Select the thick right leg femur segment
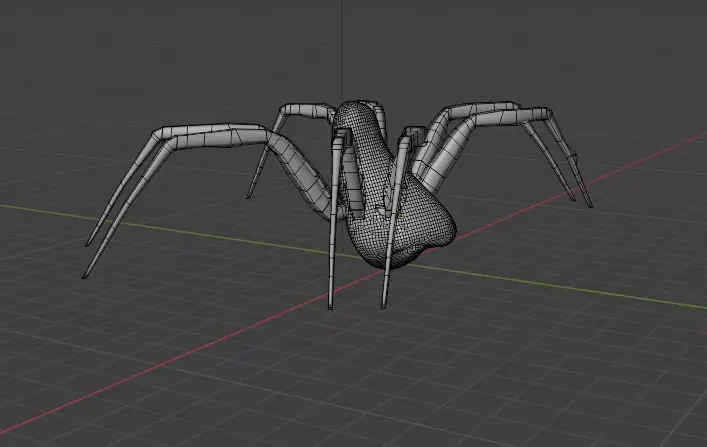 (449, 153)
